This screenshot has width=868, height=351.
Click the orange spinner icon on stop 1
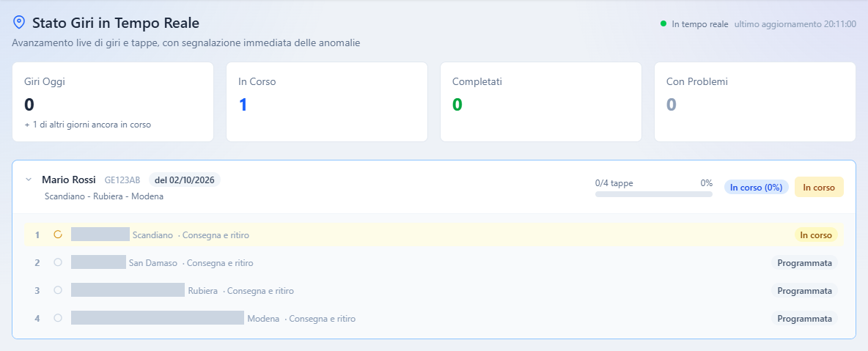[x=58, y=234]
